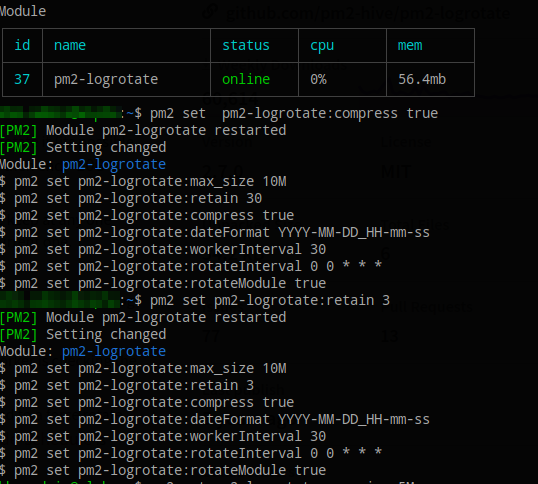This screenshot has height=484, width=538.
Task: Click first 'Module pm2-logrotate restarted' line
Action: click(x=166, y=130)
